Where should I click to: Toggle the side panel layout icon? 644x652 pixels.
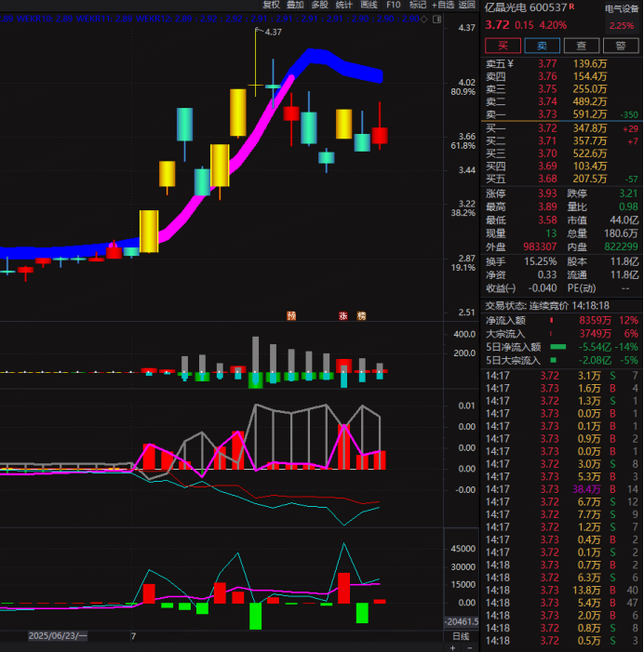coord(436,20)
